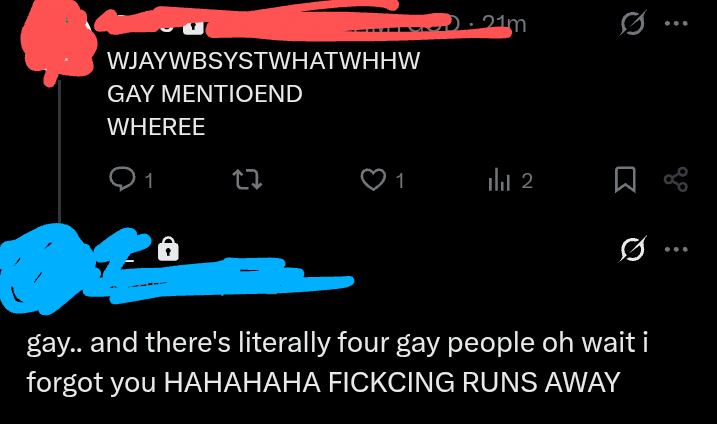Viewport: 717px width, 424px height.
Task: Click the Grok icon on the lower tweet
Action: point(633,249)
